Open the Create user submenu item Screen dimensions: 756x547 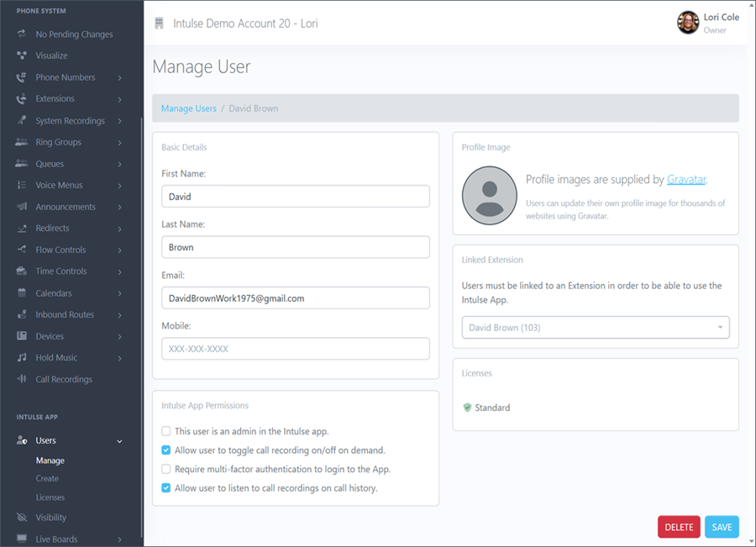47,479
